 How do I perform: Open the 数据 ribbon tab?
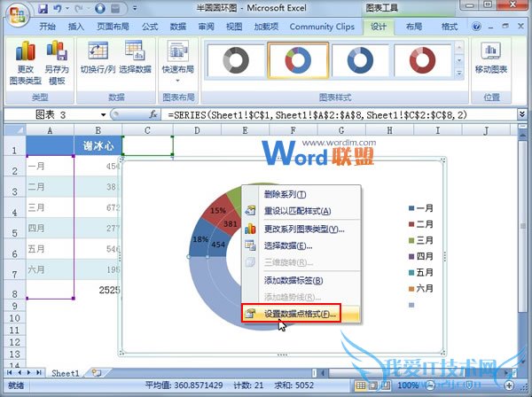pyautogui.click(x=178, y=27)
